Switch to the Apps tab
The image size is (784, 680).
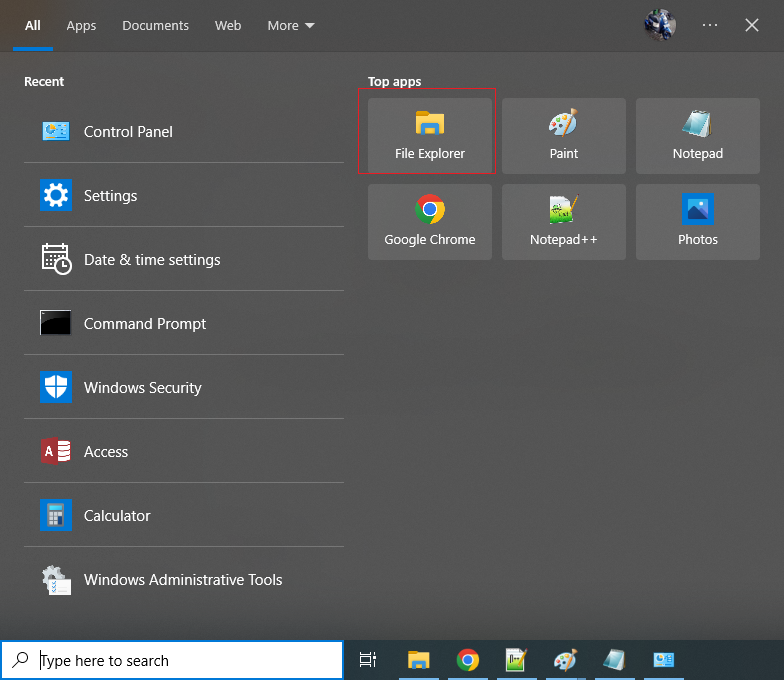pos(81,26)
